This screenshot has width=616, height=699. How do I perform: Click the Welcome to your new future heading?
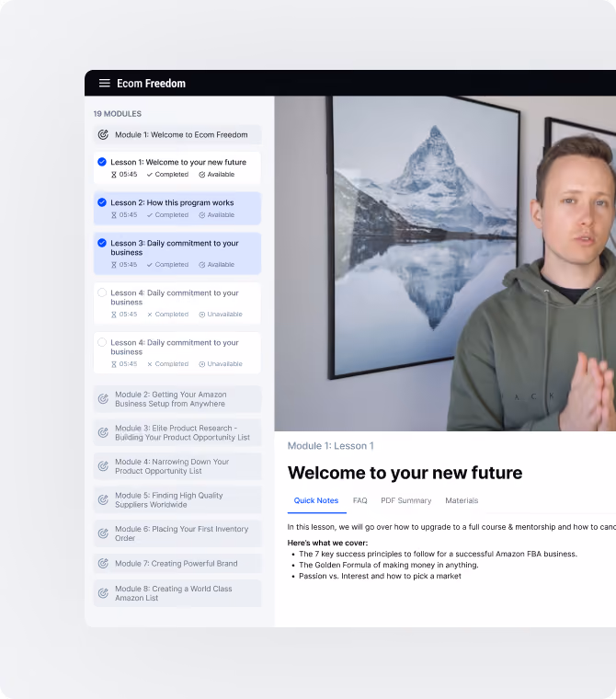[405, 473]
